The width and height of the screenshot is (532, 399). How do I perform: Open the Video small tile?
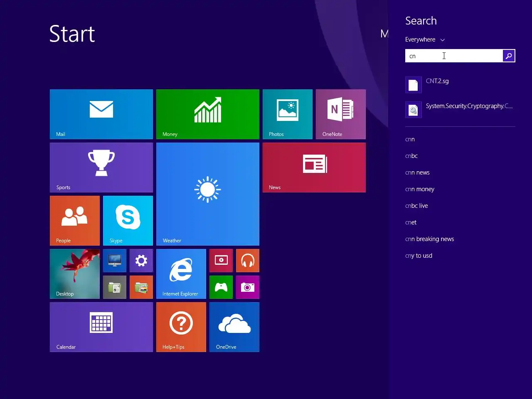click(x=221, y=261)
